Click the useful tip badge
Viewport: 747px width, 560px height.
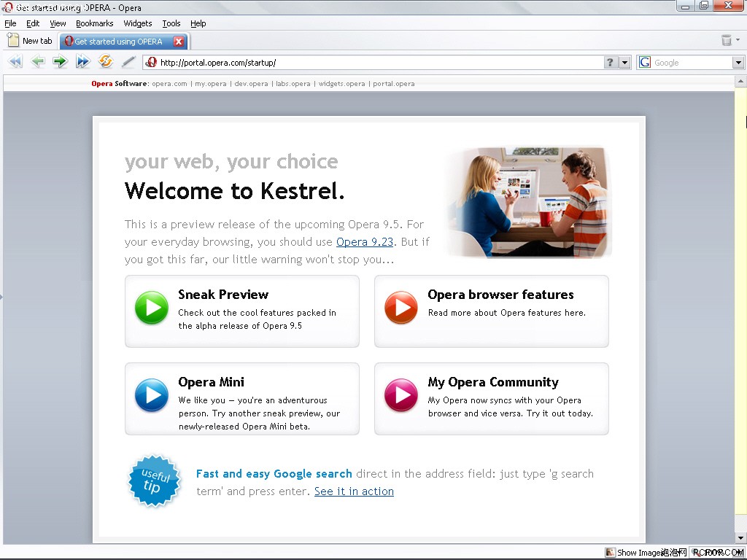pyautogui.click(x=155, y=481)
